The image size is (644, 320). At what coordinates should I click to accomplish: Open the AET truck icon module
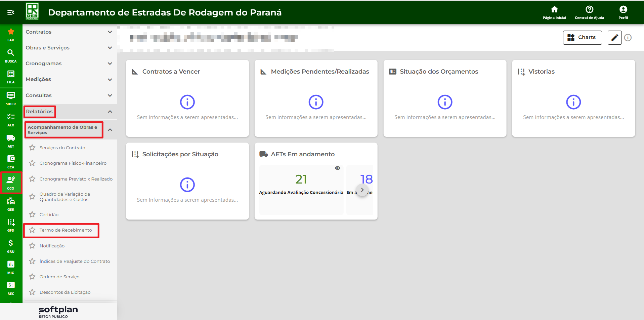[x=11, y=141]
